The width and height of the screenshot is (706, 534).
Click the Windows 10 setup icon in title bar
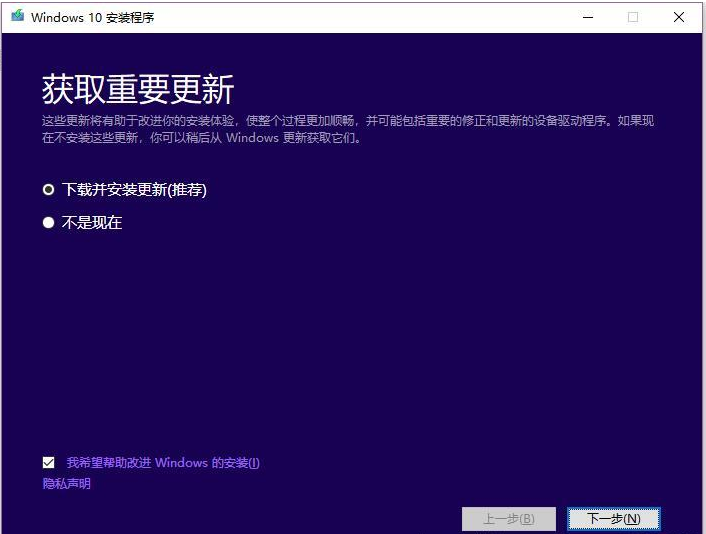(18, 17)
